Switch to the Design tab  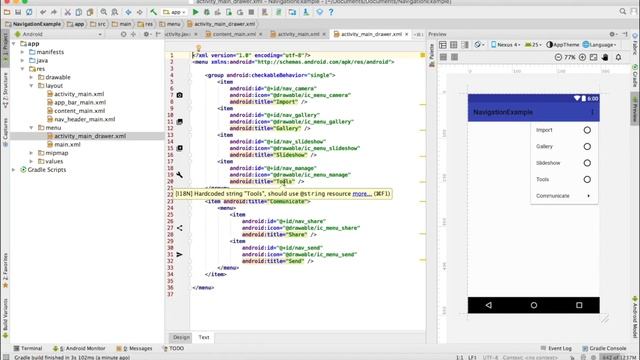(181, 337)
